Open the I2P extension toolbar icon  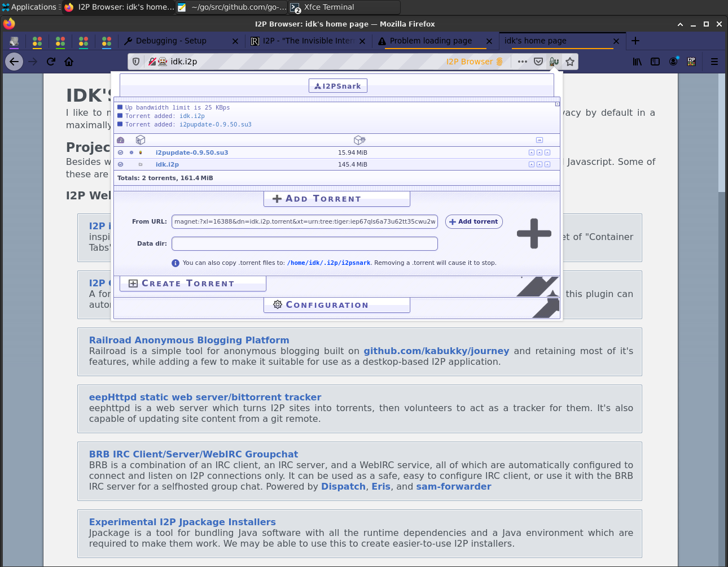pos(691,62)
